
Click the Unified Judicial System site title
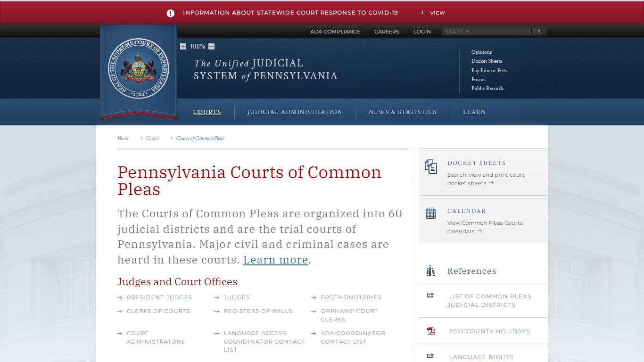265,69
